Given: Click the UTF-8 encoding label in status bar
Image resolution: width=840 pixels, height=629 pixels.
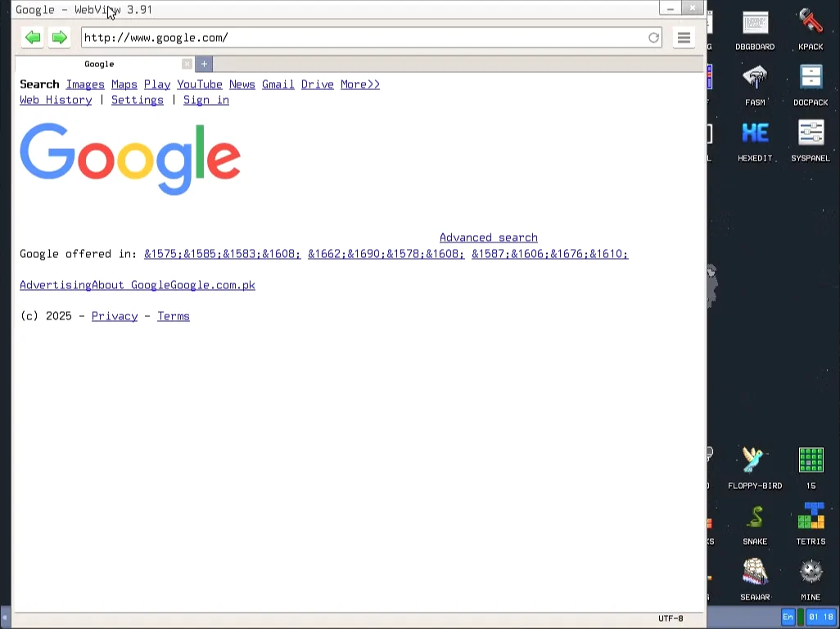Looking at the screenshot, I should pyautogui.click(x=671, y=618).
